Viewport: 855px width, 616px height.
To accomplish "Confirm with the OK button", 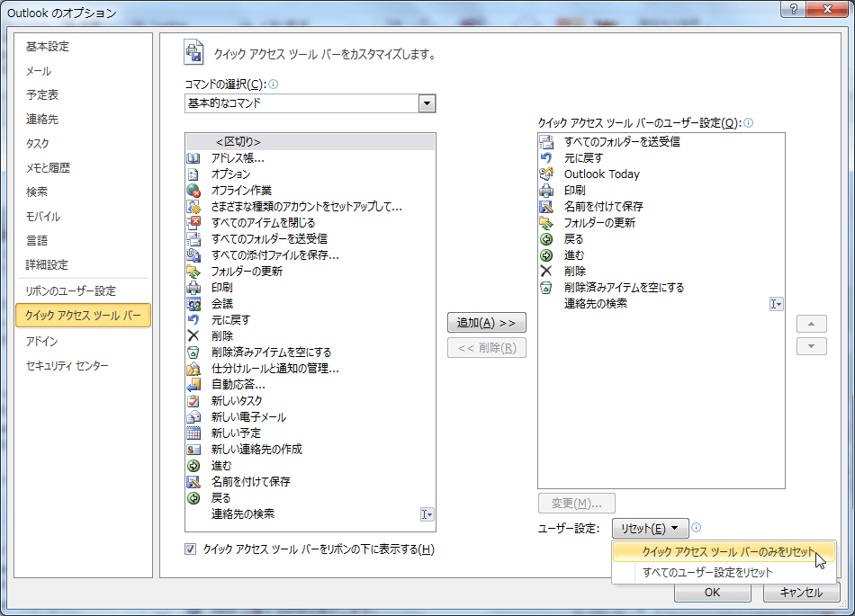I will click(x=712, y=592).
